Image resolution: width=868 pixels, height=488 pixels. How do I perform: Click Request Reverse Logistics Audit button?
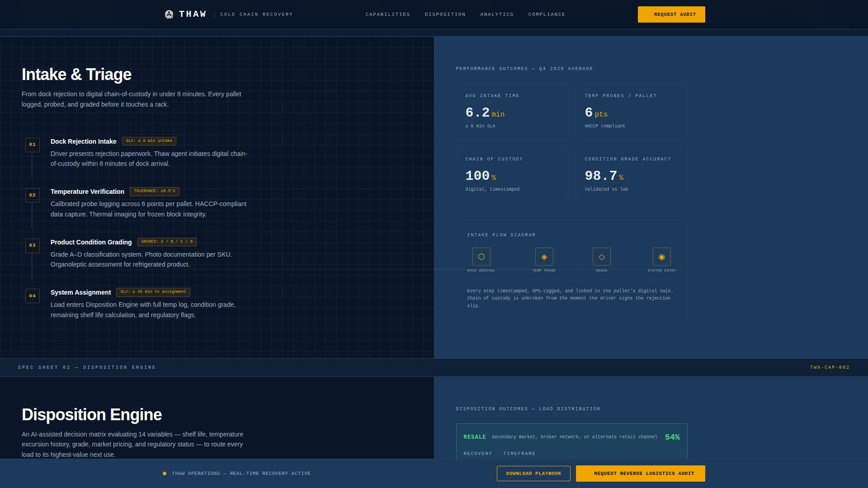point(641,474)
